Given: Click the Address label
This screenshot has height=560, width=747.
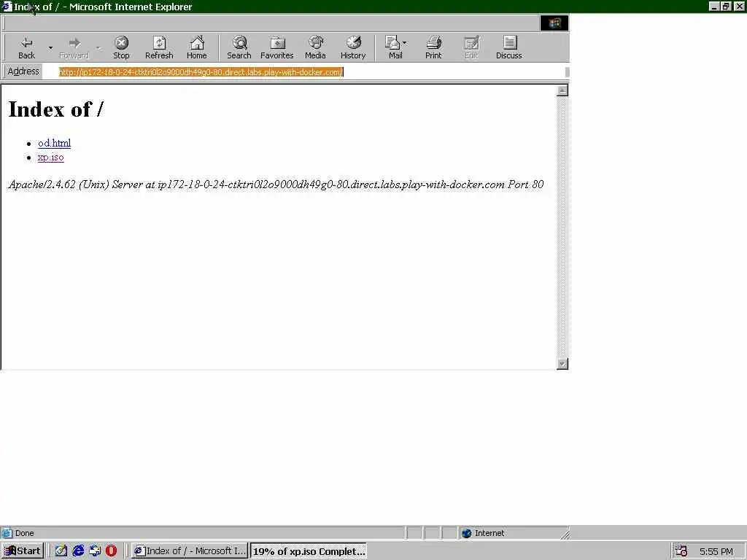Looking at the screenshot, I should point(23,71).
